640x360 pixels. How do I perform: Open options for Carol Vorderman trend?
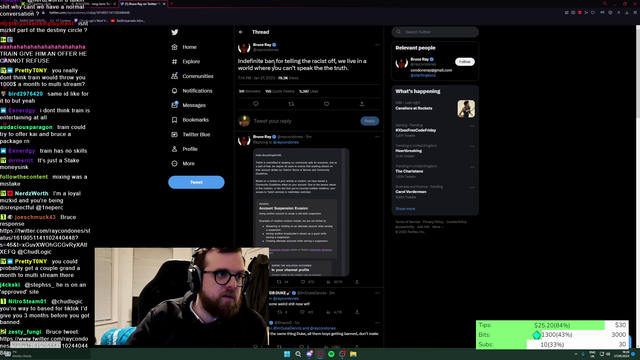[x=472, y=187]
